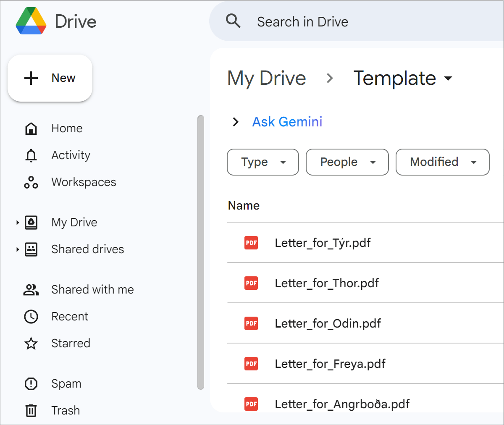Screen dimensions: 504x425
Task: Click the Template breadcrumb title
Action: click(x=395, y=78)
